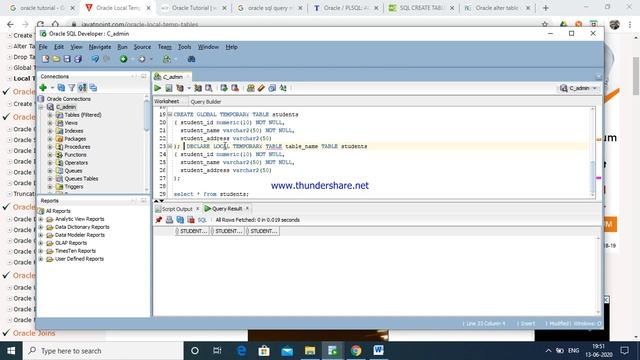Click the New file icon in main toolbar
640x360 pixels.
click(45, 59)
